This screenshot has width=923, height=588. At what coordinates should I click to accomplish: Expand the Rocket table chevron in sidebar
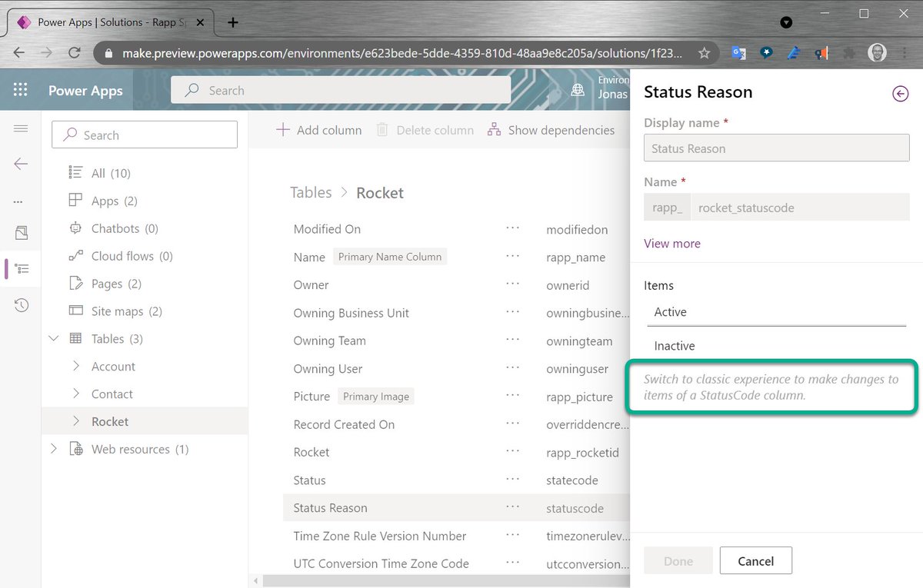point(75,421)
